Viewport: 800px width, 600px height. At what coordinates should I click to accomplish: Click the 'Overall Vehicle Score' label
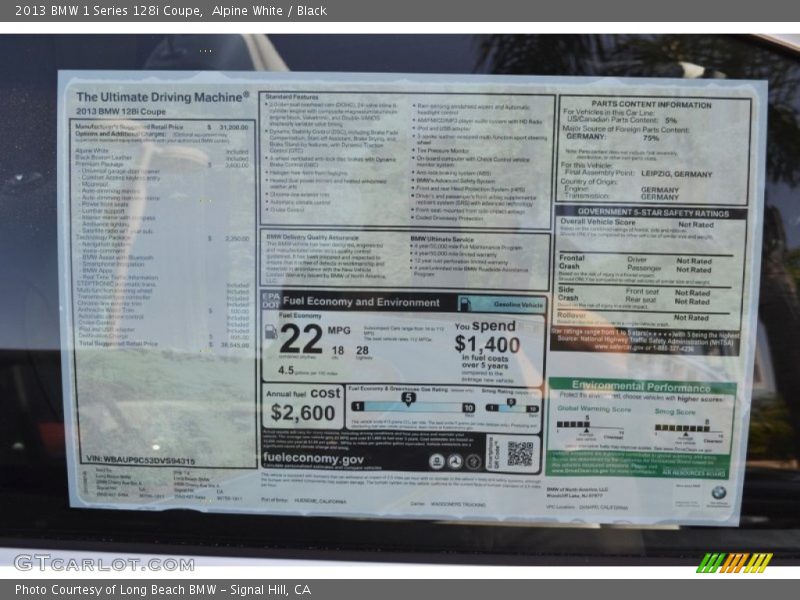(x=597, y=222)
